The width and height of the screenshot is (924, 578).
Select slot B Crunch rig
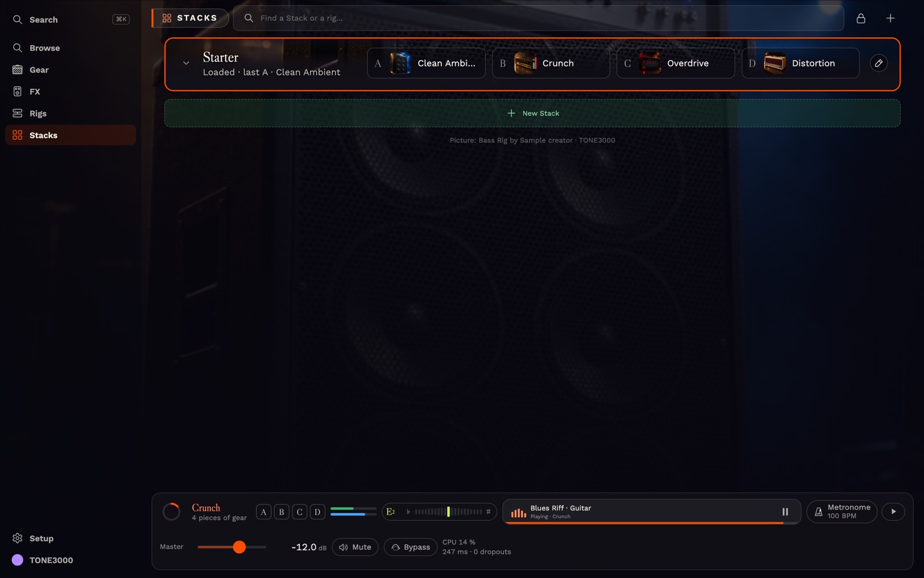pos(551,63)
